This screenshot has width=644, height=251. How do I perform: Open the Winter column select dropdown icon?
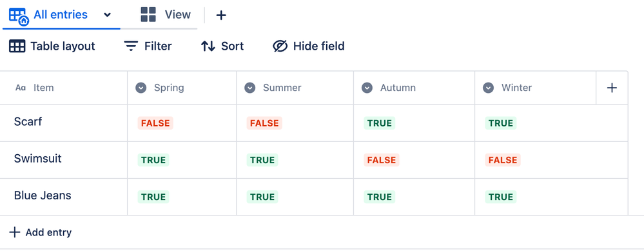click(488, 88)
